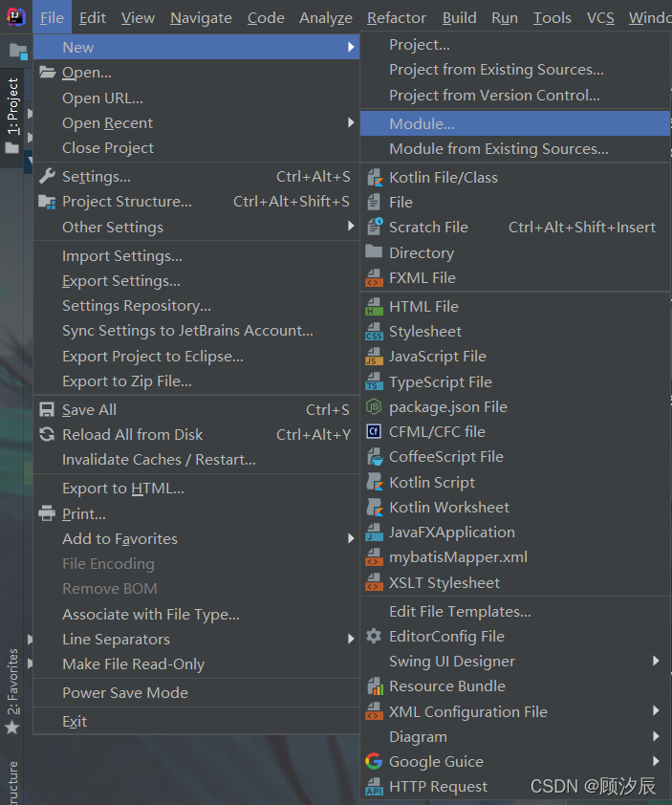Screen dimensions: 672x805
Task: Select Settings Repository...
Action: [x=196, y=306]
